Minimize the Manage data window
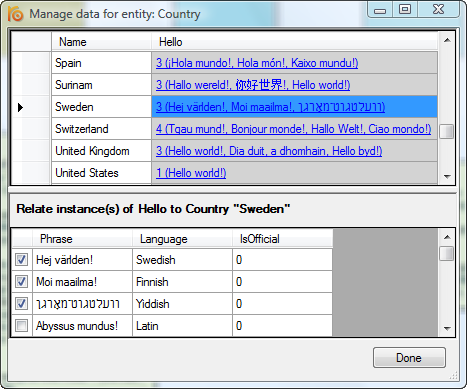The height and width of the screenshot is (389, 467). coord(380,9)
